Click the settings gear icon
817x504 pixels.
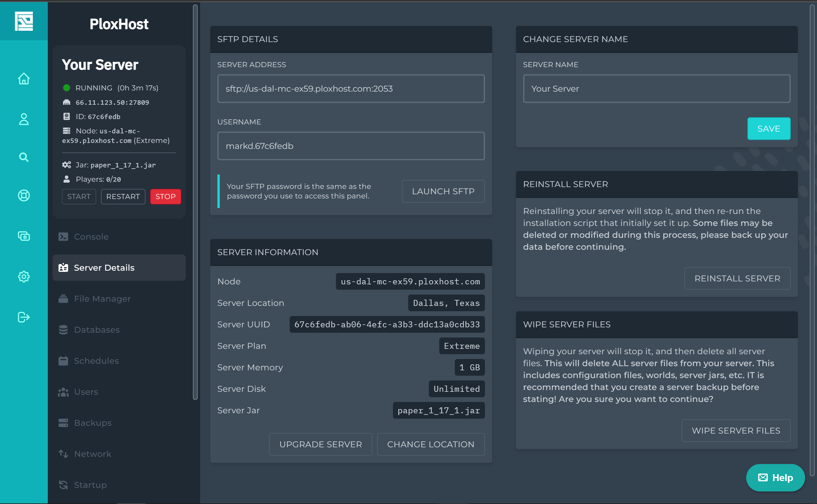point(23,277)
